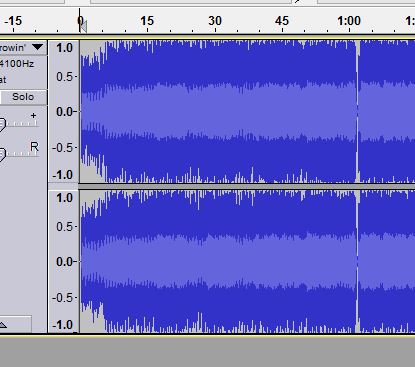Collapse the track with the triangle button

tap(3, 325)
